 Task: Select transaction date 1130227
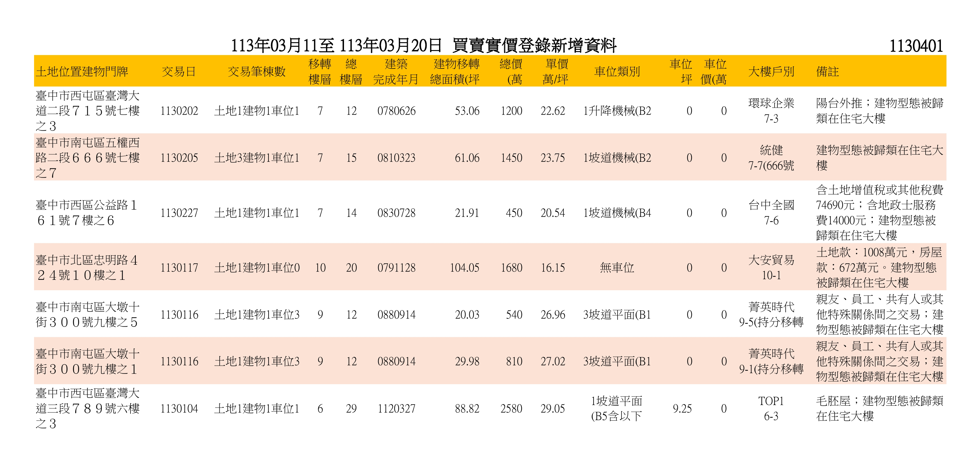point(179,213)
